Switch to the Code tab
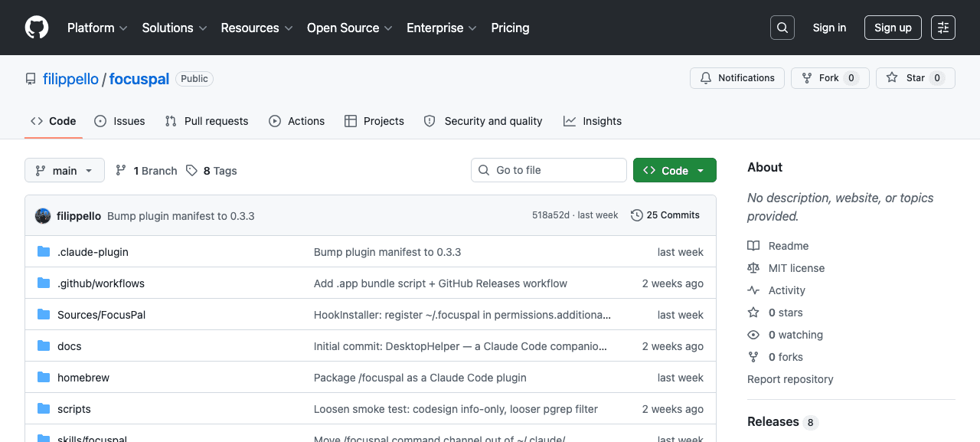Image resolution: width=980 pixels, height=442 pixels. coord(54,121)
